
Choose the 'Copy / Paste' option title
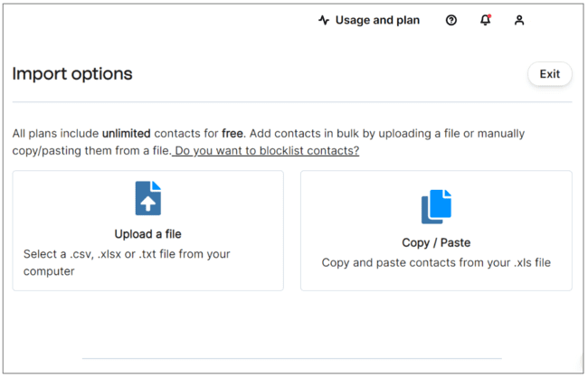[436, 242]
